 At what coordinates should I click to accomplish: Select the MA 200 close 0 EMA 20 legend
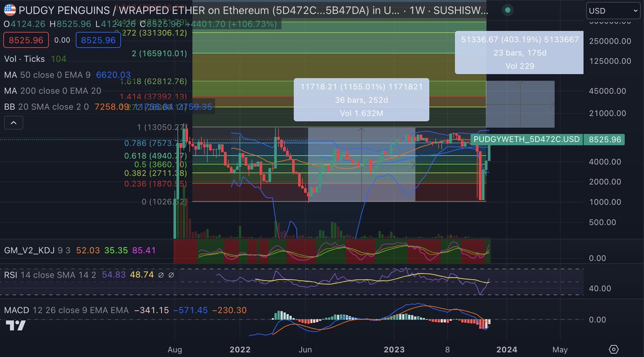pyautogui.click(x=53, y=90)
